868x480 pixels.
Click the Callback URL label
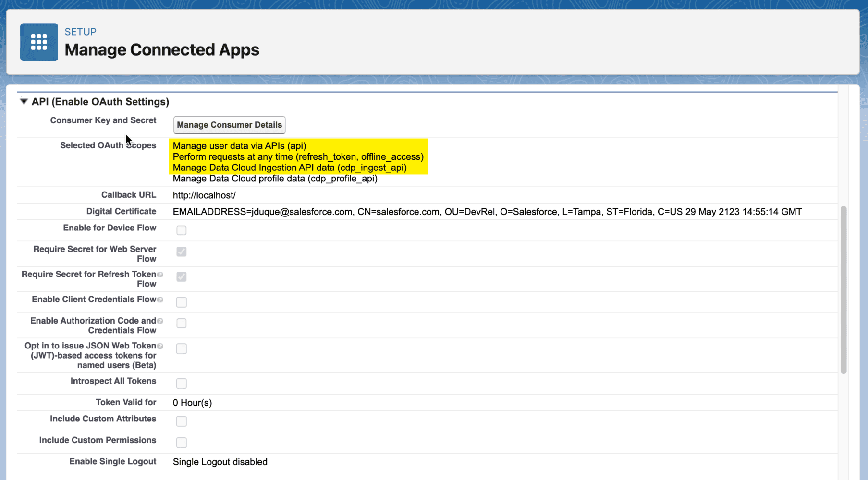129,195
